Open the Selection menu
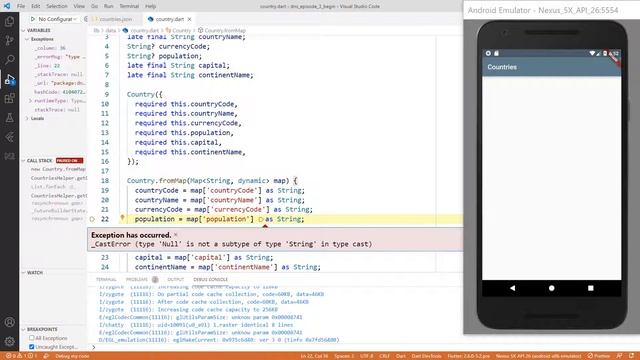640x360 pixels. tap(57, 6)
